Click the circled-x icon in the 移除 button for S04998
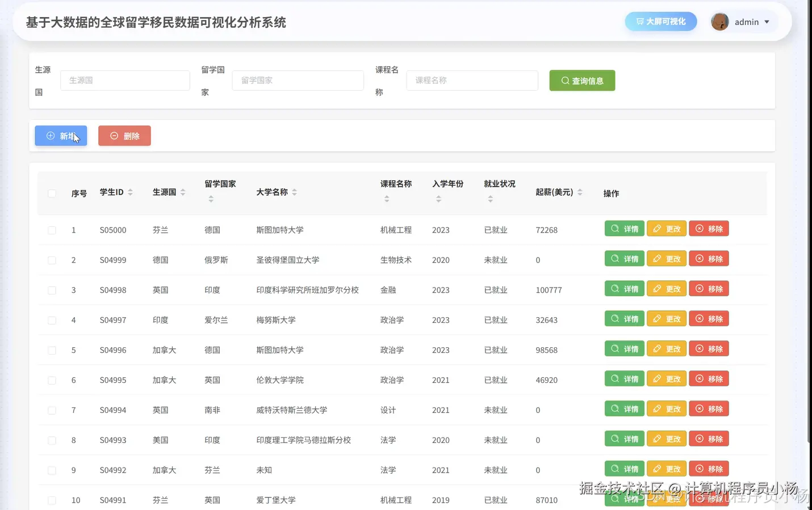Viewport: 812px width, 510px height. 698,288
